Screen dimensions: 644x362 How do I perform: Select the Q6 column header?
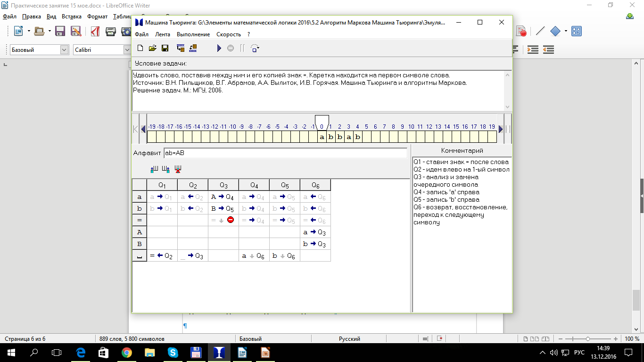[x=315, y=185]
